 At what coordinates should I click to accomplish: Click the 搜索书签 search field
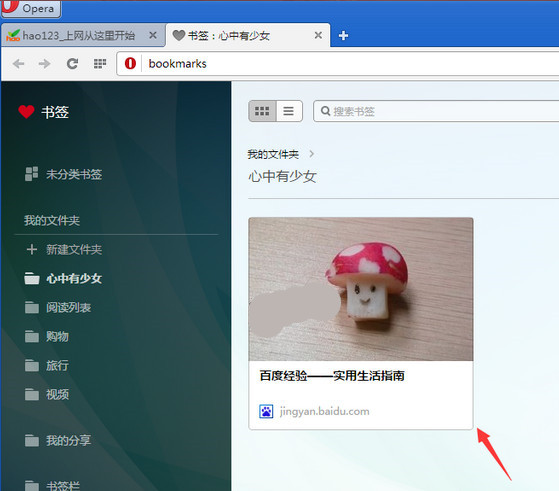[436, 111]
